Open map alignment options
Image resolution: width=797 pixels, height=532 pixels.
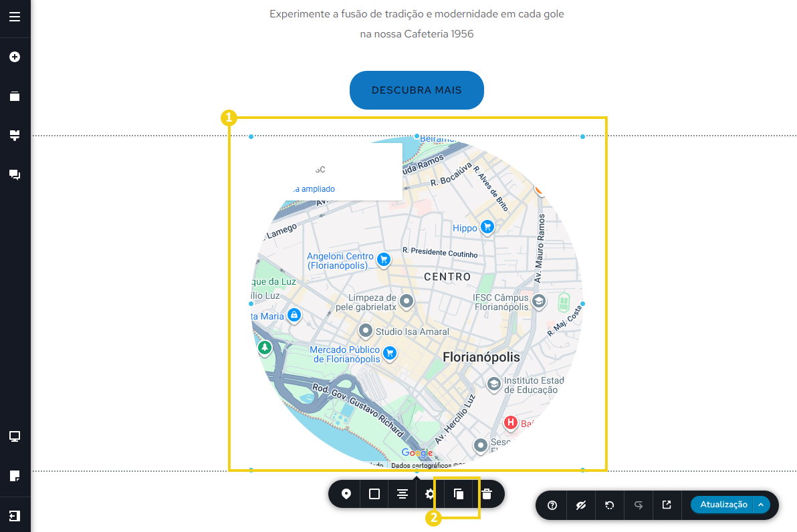[403, 494]
